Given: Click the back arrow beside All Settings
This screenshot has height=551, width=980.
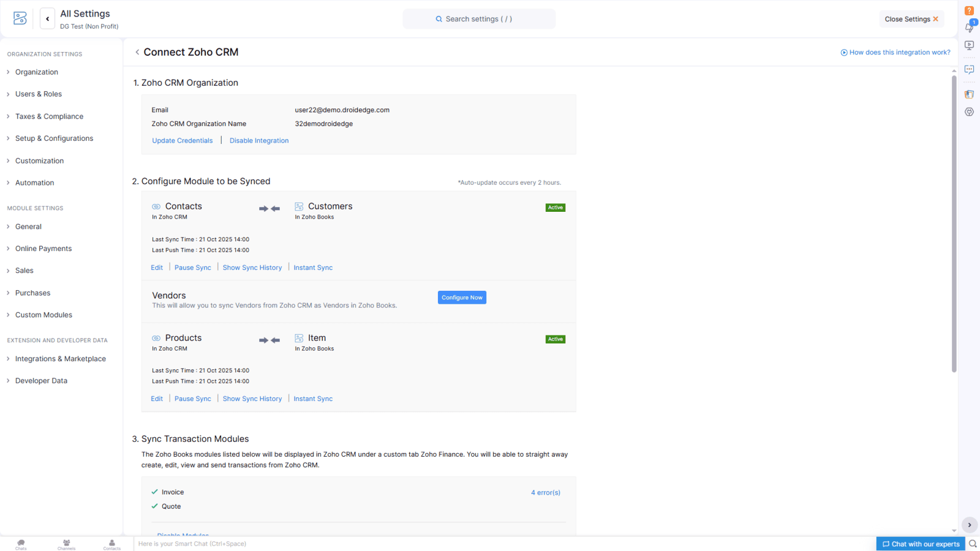Looking at the screenshot, I should [x=47, y=19].
